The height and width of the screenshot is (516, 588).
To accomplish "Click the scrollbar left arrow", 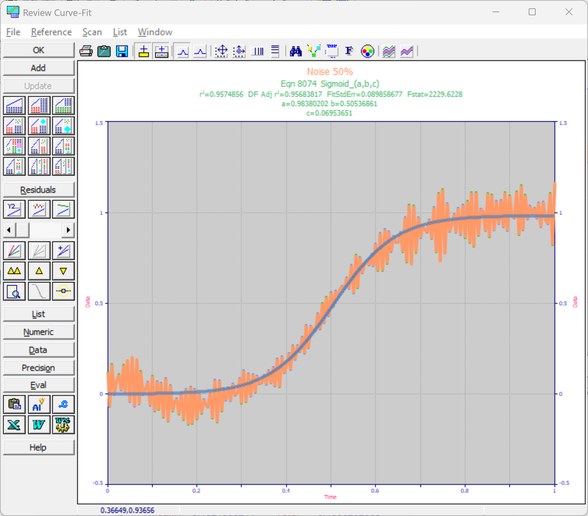I will point(9,230).
